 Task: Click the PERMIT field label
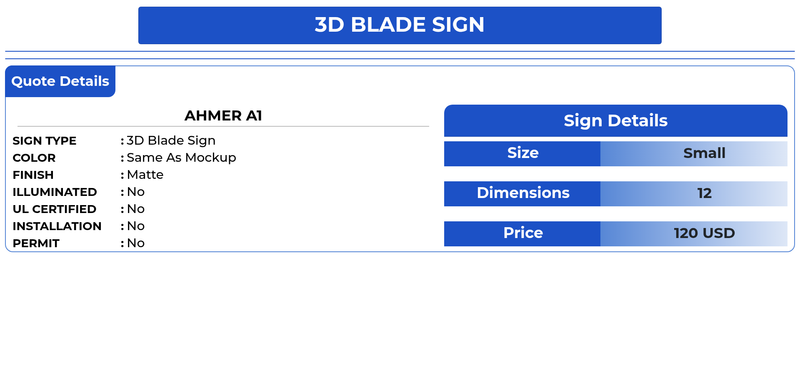(36, 243)
